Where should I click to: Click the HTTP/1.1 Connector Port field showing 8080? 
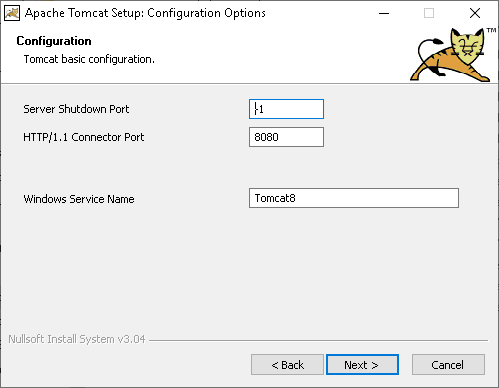pyautogui.click(x=286, y=137)
